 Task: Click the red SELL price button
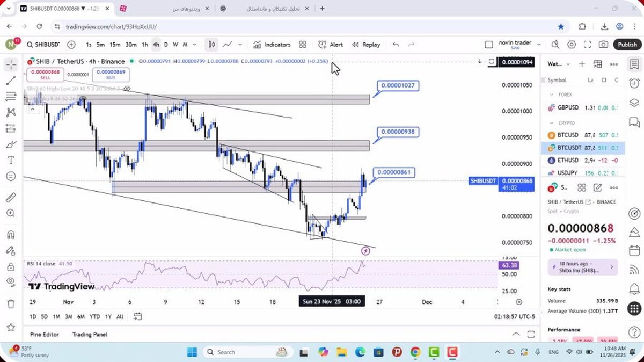pos(45,75)
